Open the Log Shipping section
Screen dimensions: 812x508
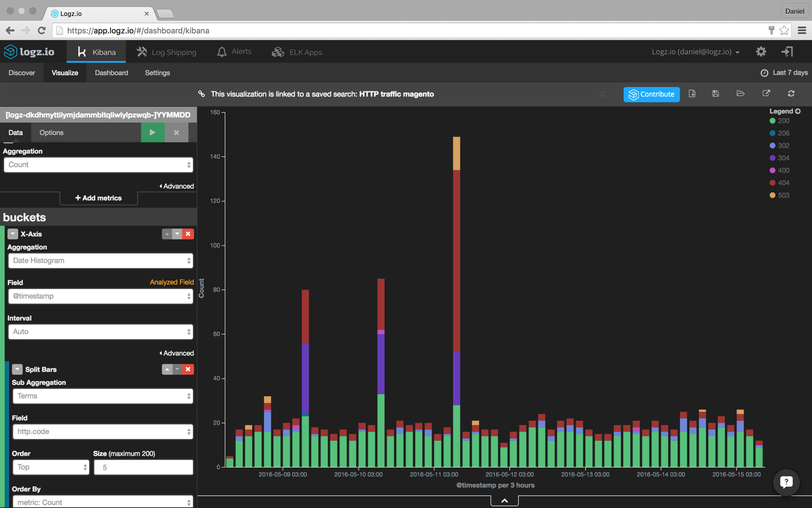pyautogui.click(x=167, y=51)
